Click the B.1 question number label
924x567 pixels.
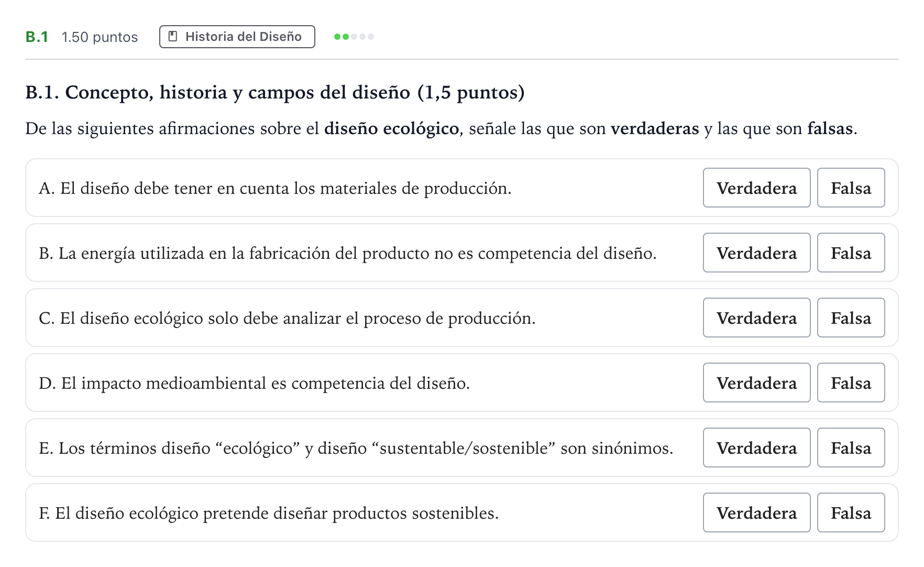coord(37,37)
